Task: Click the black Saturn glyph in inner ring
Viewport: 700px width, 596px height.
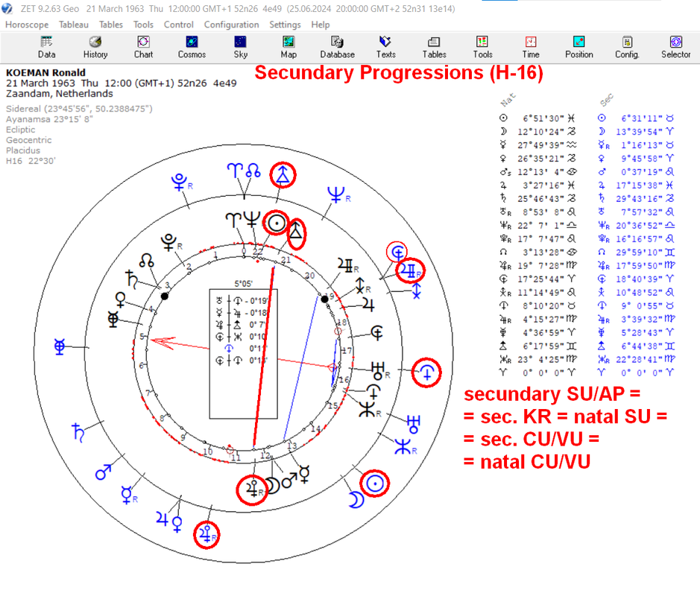Action: click(x=132, y=279)
